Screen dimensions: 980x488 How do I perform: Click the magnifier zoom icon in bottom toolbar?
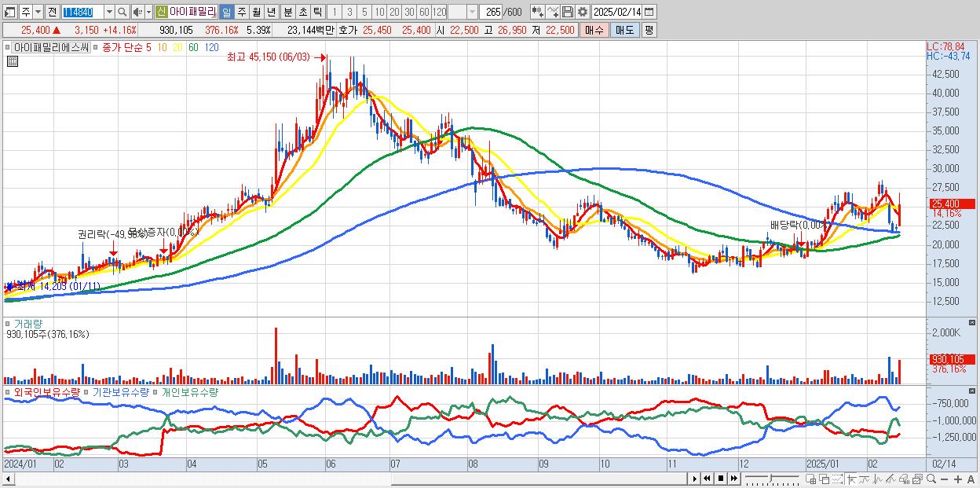tap(931, 479)
